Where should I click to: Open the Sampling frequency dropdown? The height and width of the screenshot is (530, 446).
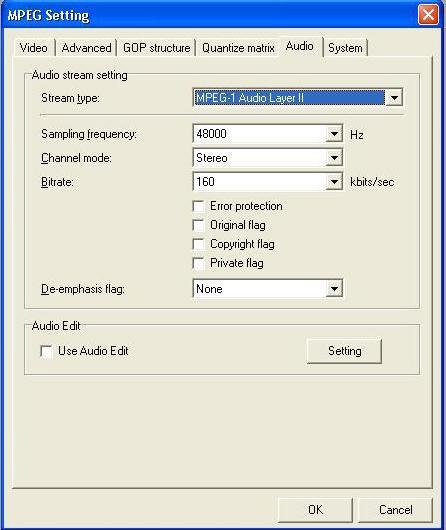coord(334,134)
